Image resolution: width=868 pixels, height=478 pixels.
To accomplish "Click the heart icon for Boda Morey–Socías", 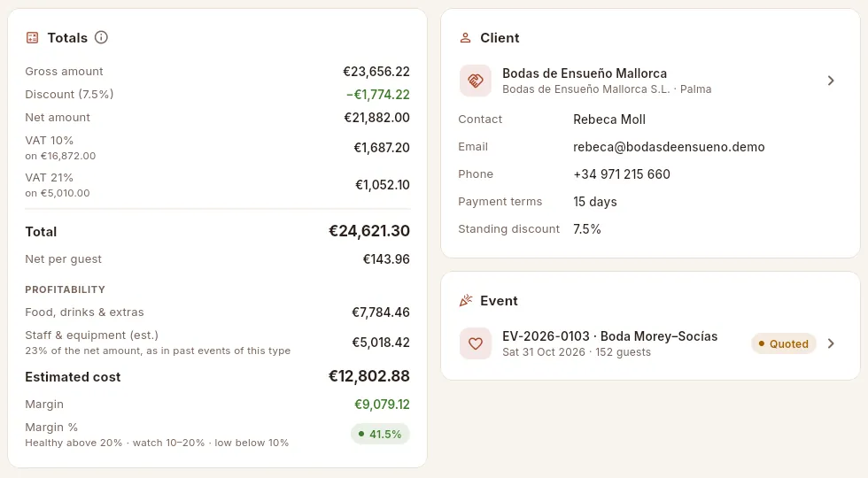I will tap(476, 343).
